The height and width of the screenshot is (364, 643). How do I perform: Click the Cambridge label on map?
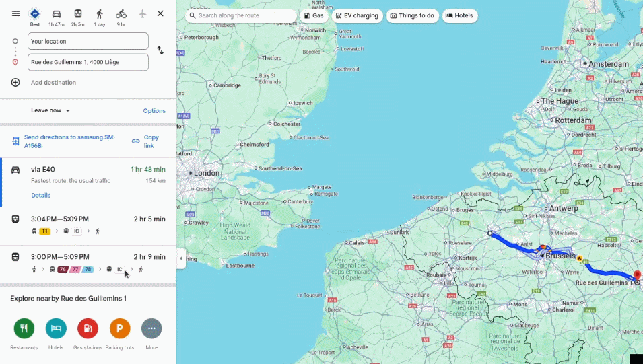227,85
